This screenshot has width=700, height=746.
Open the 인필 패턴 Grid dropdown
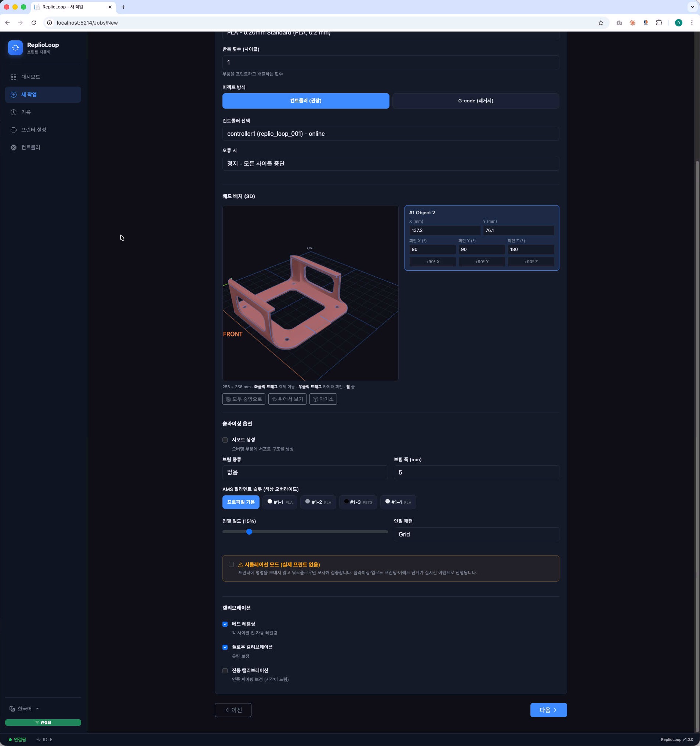coord(476,534)
